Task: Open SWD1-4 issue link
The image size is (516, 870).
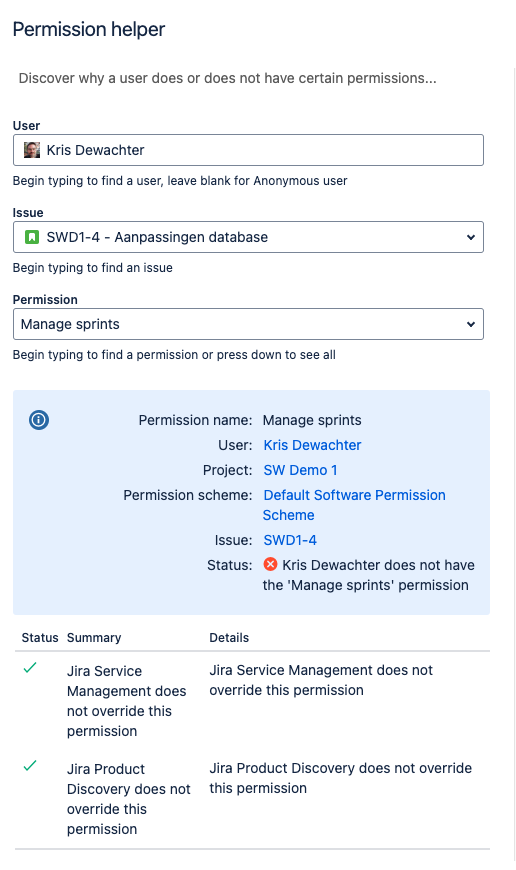Action: point(290,540)
